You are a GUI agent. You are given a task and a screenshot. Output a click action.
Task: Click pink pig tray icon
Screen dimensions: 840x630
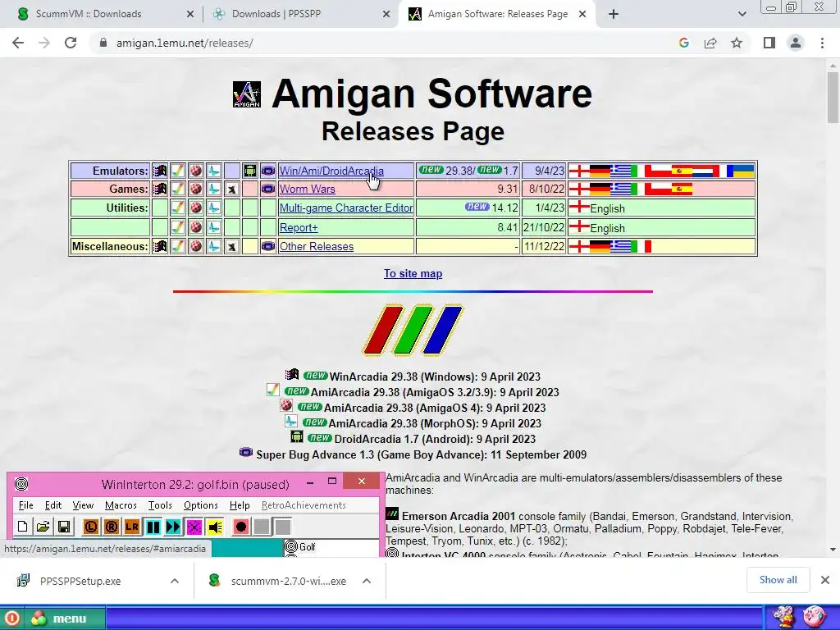coord(814,617)
